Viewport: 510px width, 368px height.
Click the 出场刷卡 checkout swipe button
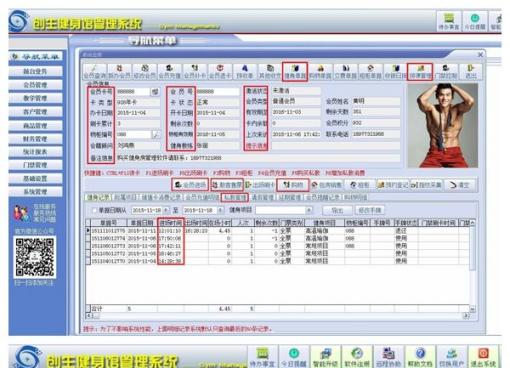pos(260,185)
